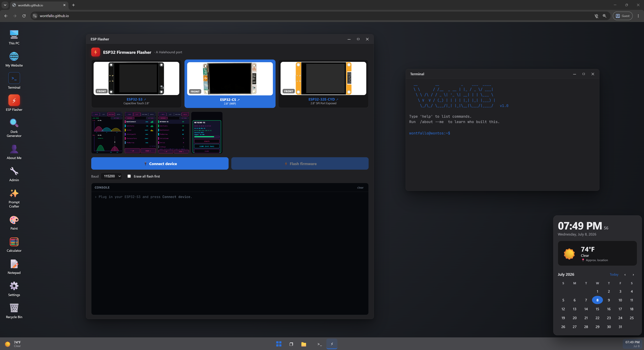
Task: Open the Settings gear icon
Action: [14, 289]
